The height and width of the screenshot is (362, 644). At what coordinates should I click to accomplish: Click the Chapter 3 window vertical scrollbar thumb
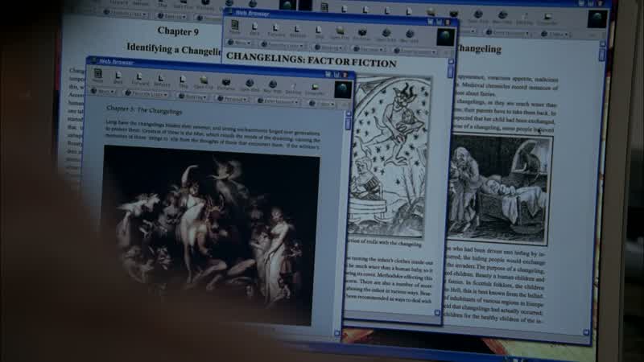point(349,124)
